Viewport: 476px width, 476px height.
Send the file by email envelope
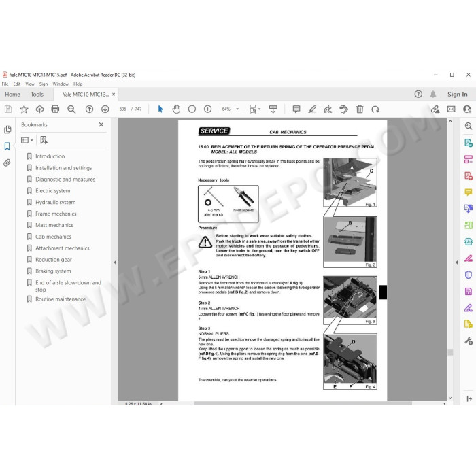[451, 109]
